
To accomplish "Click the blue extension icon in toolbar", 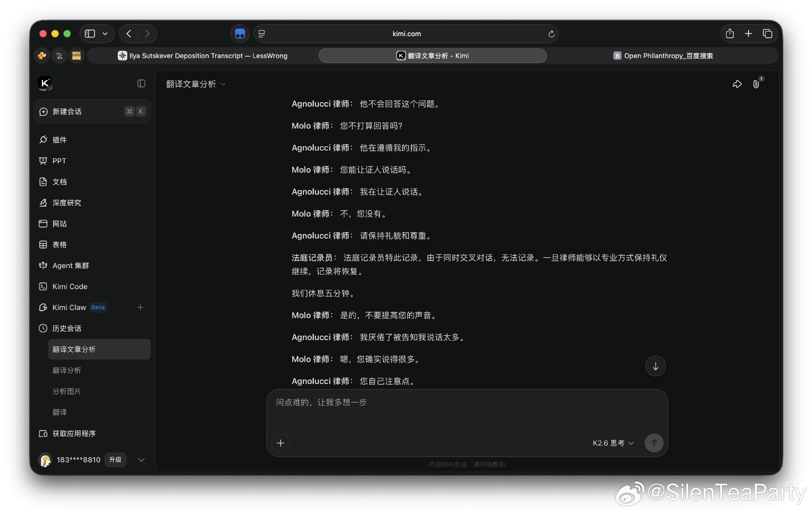I will click(x=240, y=34).
